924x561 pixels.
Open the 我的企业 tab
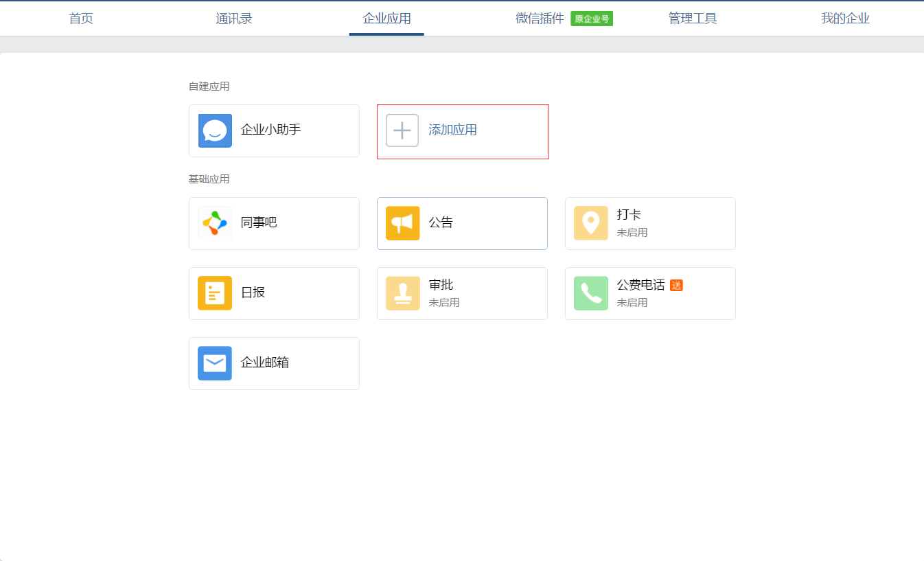(x=845, y=19)
